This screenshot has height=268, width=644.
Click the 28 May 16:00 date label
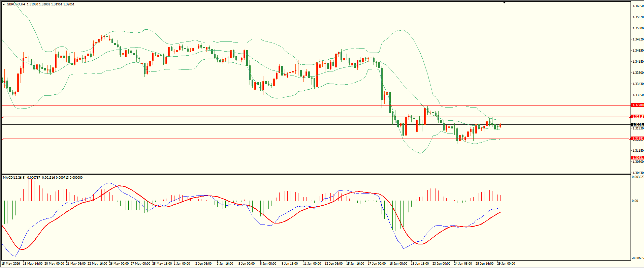pos(162,264)
